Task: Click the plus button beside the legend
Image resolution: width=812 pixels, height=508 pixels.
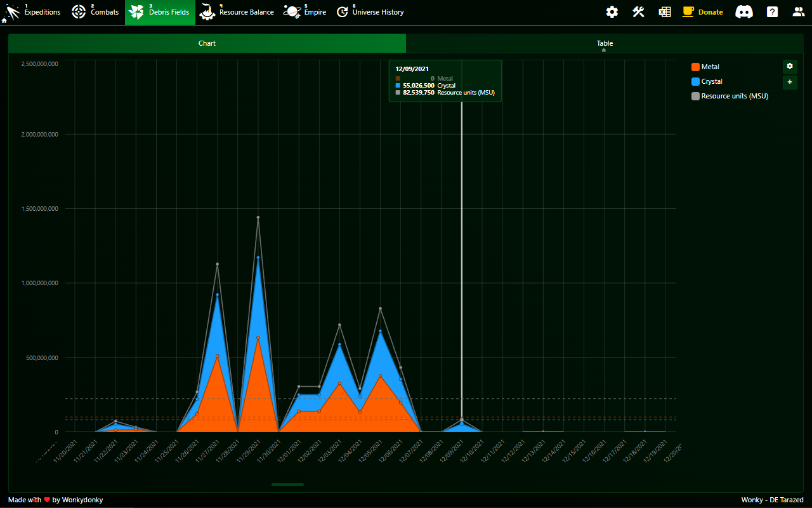Action: click(x=790, y=82)
